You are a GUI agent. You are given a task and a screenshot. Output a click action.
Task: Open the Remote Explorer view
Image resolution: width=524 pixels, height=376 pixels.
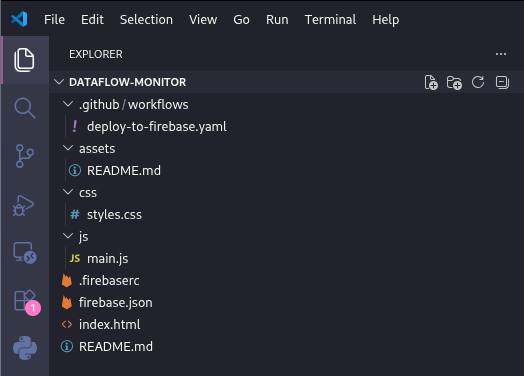point(25,253)
